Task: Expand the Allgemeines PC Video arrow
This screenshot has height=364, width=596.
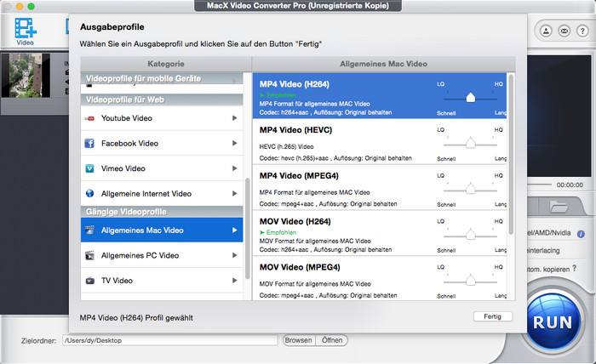Action: (x=234, y=255)
